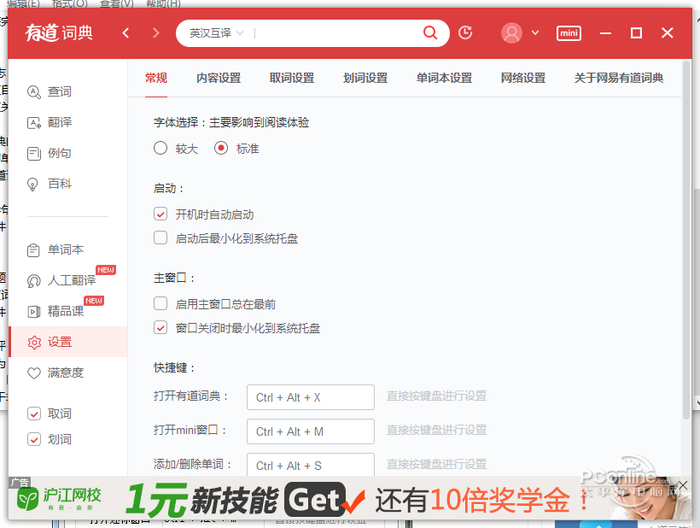Open the 关于网易有道词典 tab

pos(618,78)
